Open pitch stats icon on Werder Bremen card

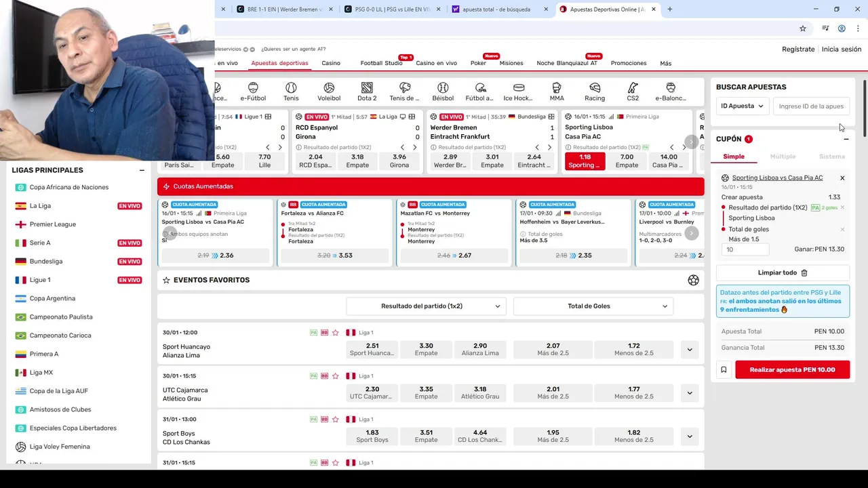click(550, 117)
